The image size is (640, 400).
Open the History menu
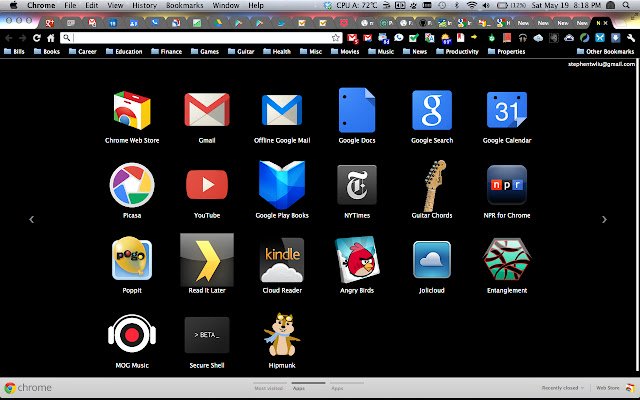pyautogui.click(x=144, y=5)
